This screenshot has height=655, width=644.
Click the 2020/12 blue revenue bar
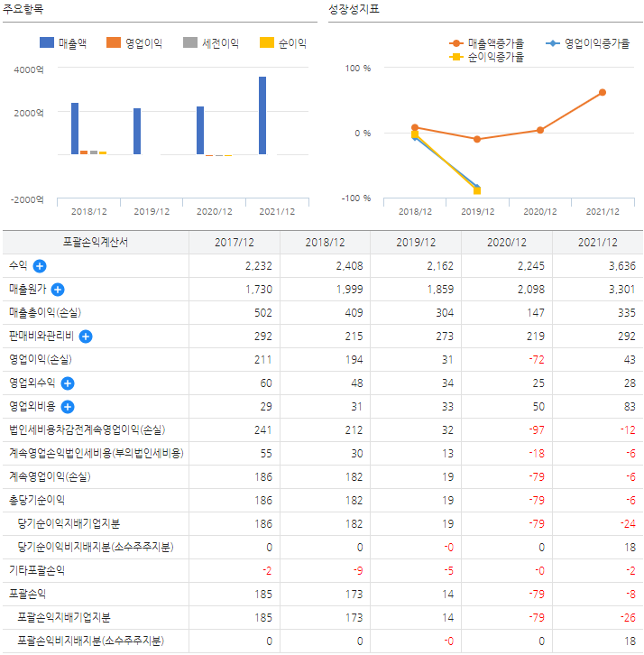point(200,130)
